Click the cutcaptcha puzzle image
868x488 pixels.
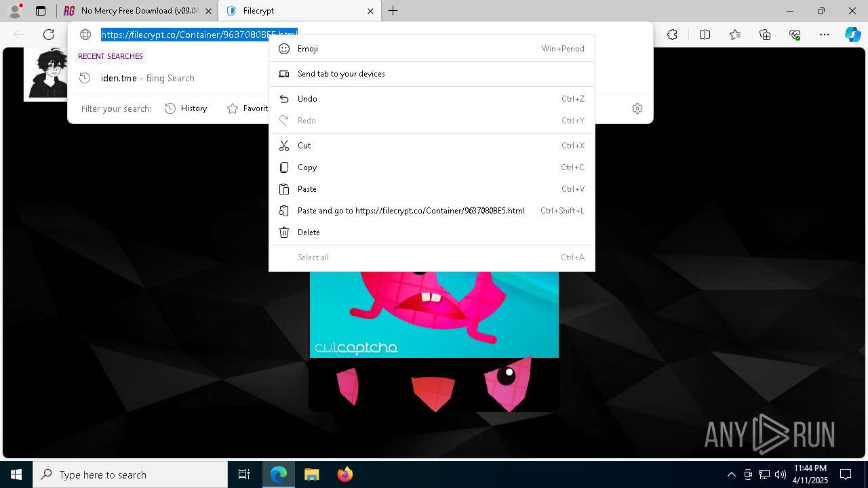pos(434,314)
